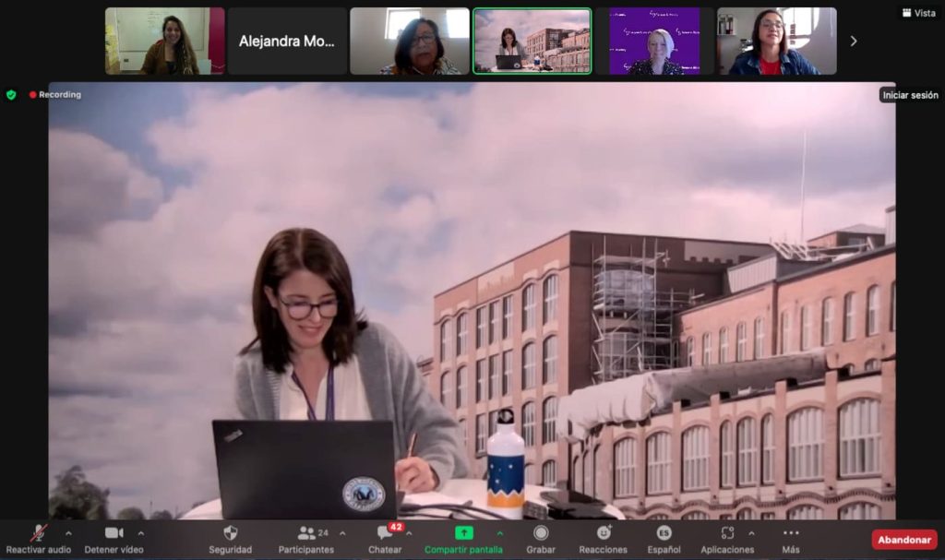The height and width of the screenshot is (560, 945).
Task: Click the Iniciar sesión button
Action: coord(910,95)
